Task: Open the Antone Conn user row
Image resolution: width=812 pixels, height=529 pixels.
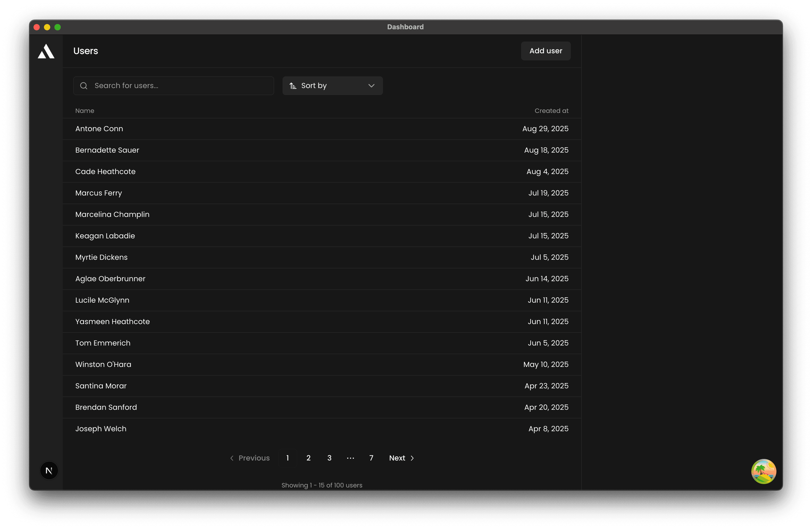Action: pos(322,129)
